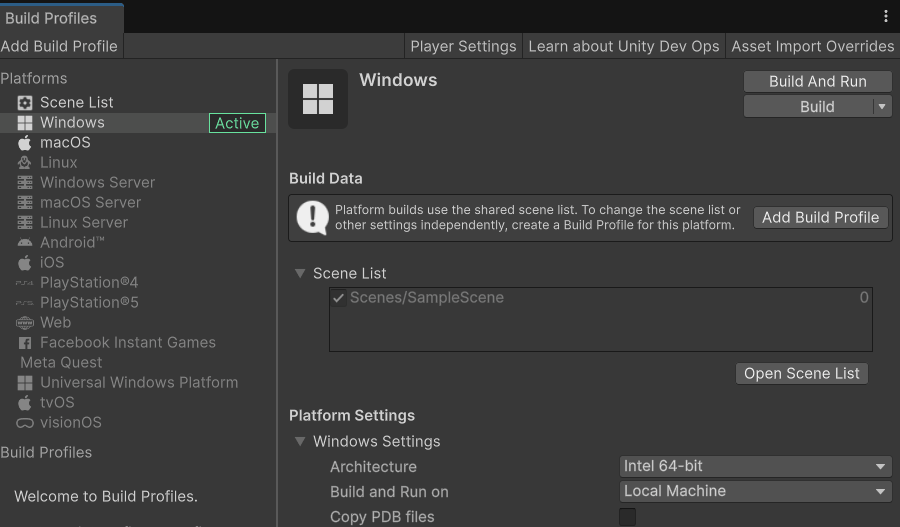Open Player Settings
Image resolution: width=900 pixels, height=527 pixels.
(x=463, y=46)
